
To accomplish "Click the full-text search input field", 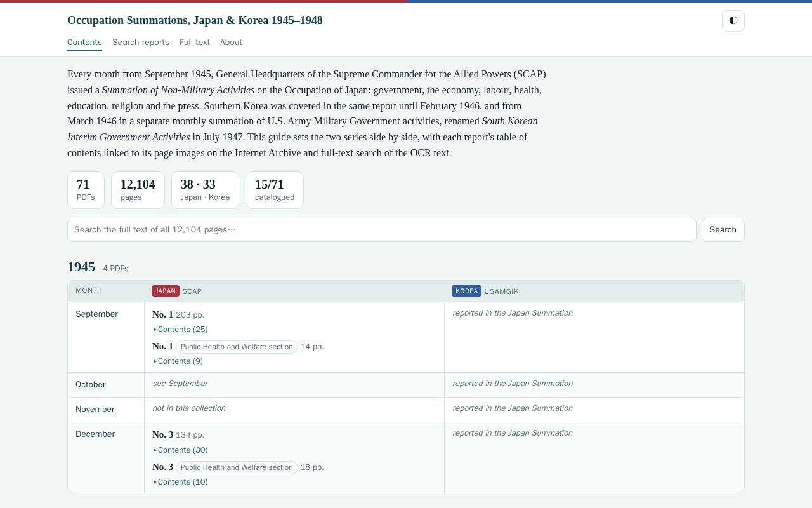I will tap(382, 230).
